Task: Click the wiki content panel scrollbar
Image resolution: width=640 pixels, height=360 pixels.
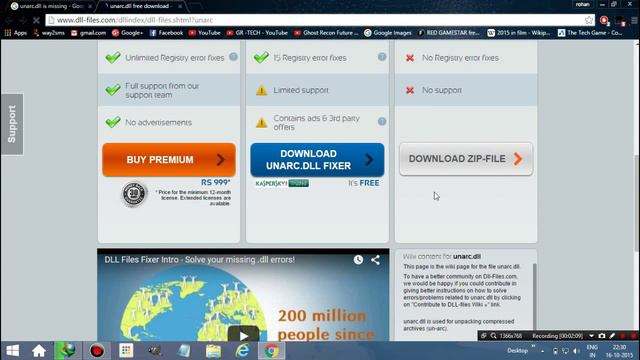Action: (534, 297)
